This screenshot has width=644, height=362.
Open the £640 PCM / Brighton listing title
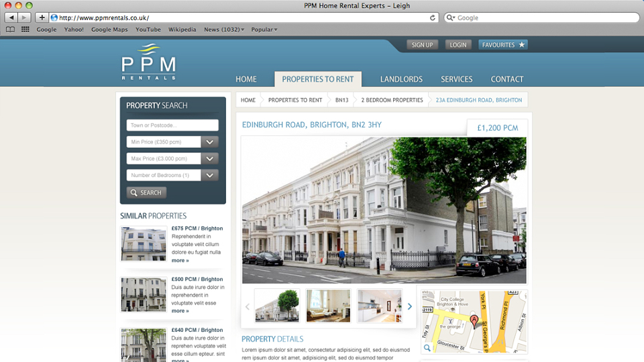(197, 330)
